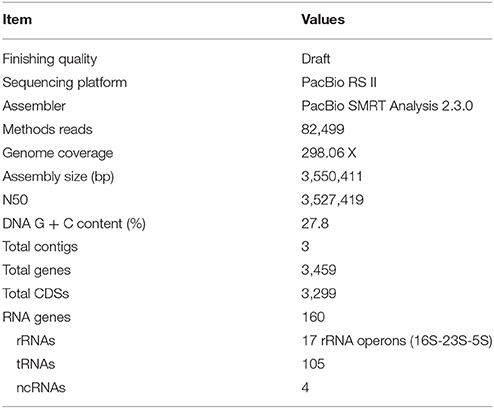Click the tRNAs value 105
Image resolution: width=494 pixels, height=409 pixels.
[313, 364]
